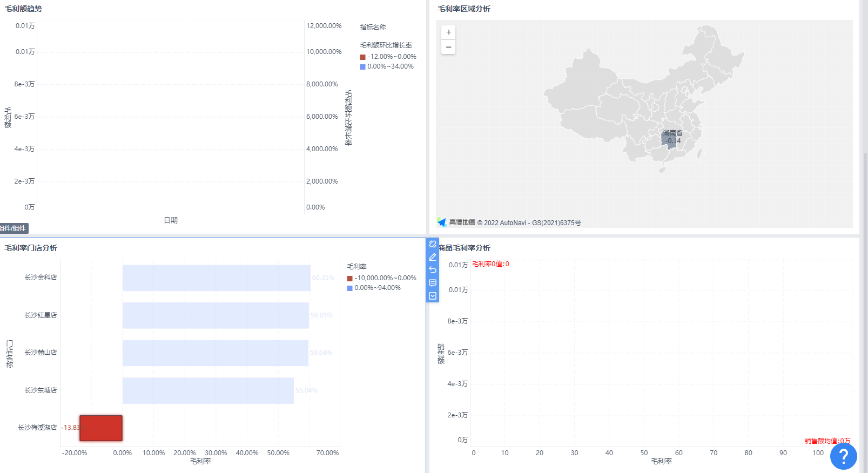Viewport: 868px width, 473px height.
Task: Toggle red swatch for -10,000.00%~0.00% legend
Action: 350,279
